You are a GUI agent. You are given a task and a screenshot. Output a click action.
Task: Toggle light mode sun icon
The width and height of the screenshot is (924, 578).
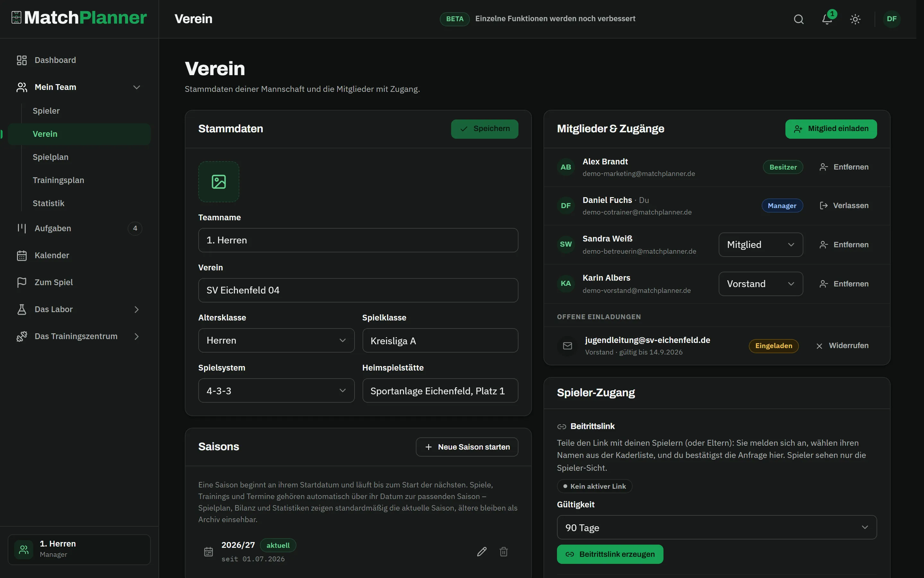click(855, 19)
